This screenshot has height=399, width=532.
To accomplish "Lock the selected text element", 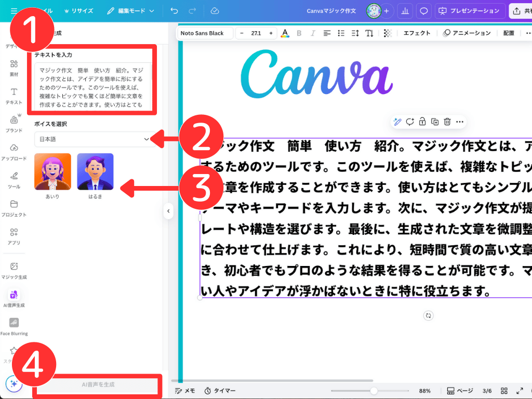I will tap(422, 122).
